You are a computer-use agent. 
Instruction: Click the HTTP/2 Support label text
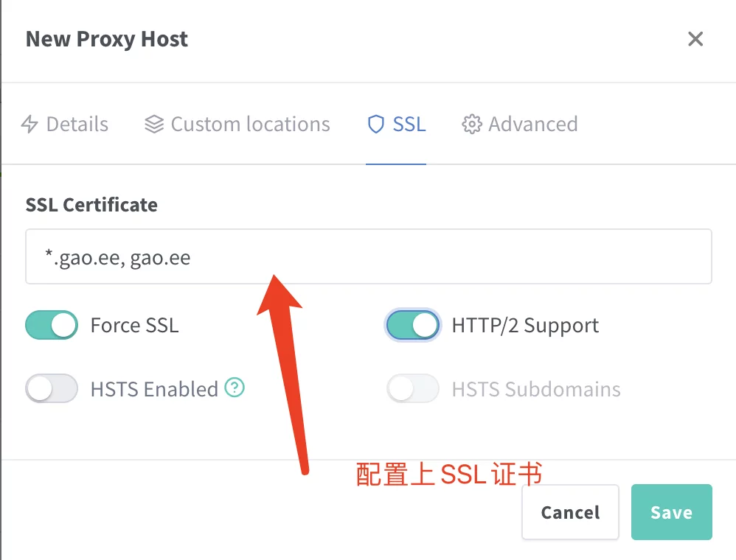tap(525, 325)
